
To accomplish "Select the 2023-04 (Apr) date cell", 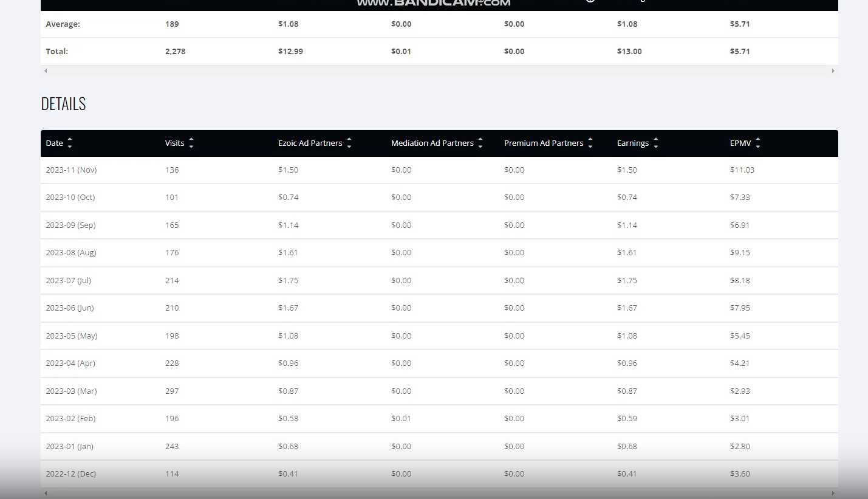I will pyautogui.click(x=70, y=363).
